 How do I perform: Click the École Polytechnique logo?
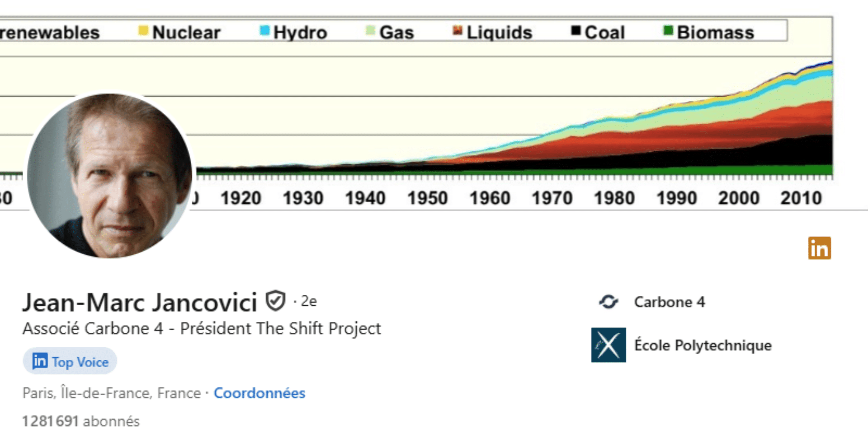609,345
